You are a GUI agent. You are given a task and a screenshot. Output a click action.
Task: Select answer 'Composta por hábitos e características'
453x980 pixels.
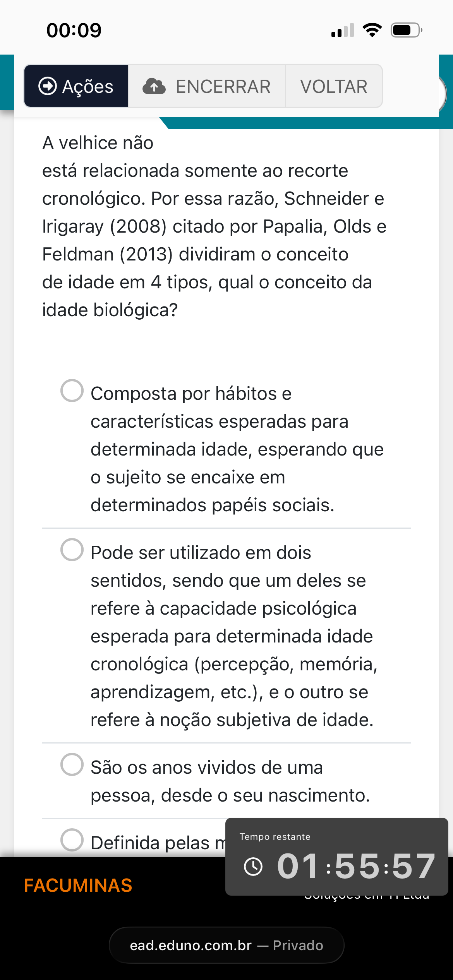[x=72, y=391]
